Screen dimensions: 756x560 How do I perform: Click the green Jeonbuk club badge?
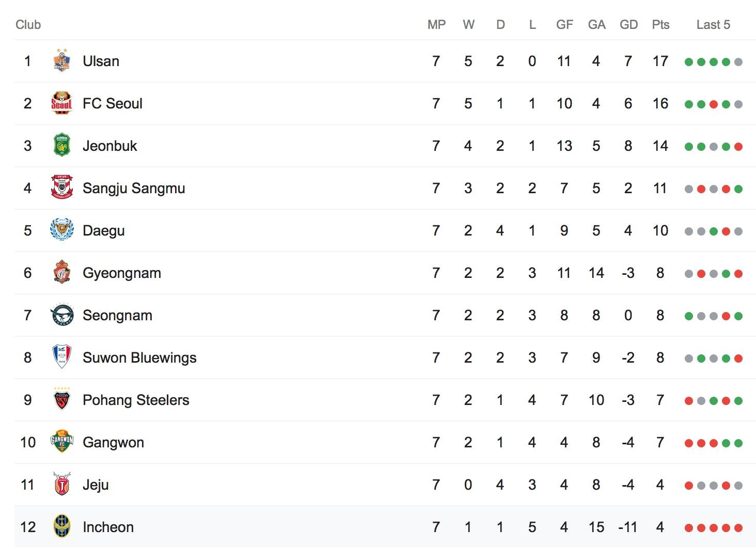click(62, 145)
